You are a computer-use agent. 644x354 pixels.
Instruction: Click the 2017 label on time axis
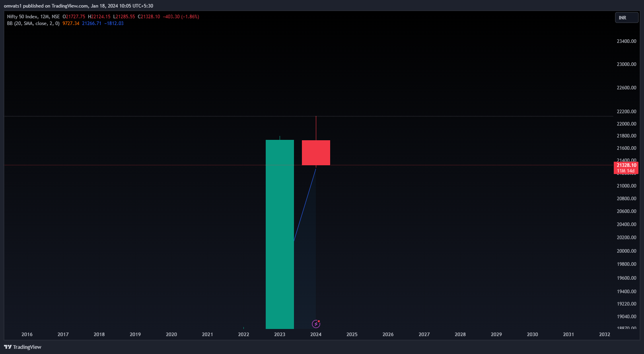point(63,335)
